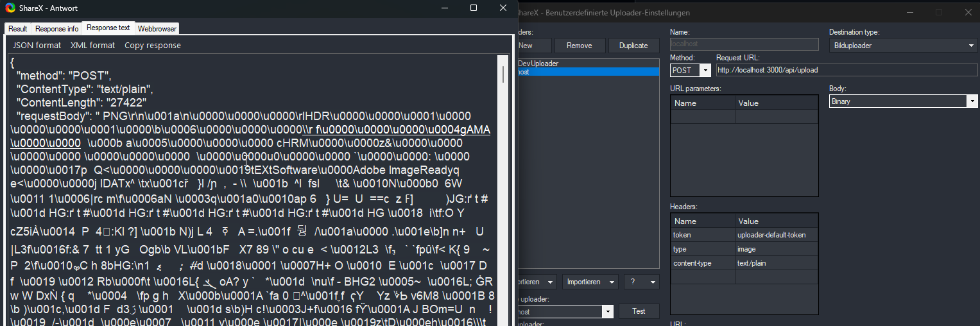Image resolution: width=980 pixels, height=326 pixels.
Task: Click the ShareX logo icon in Antwort window
Action: click(10, 8)
